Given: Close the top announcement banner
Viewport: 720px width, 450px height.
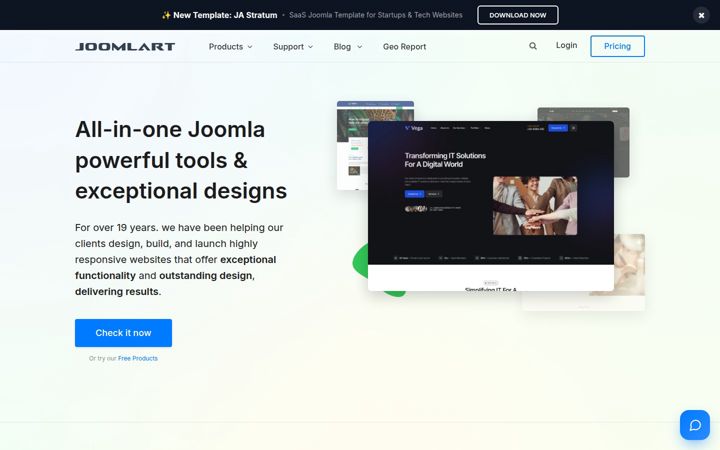Looking at the screenshot, I should [x=701, y=15].
